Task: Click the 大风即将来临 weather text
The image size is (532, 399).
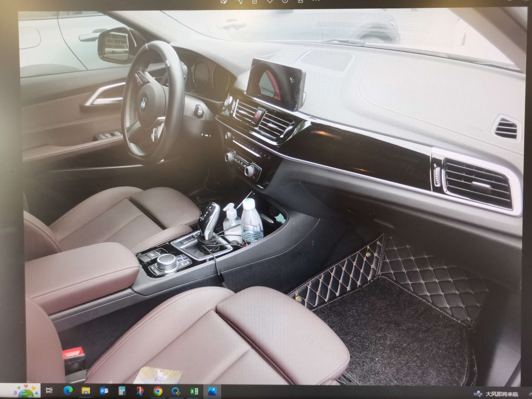Action: coord(502,394)
